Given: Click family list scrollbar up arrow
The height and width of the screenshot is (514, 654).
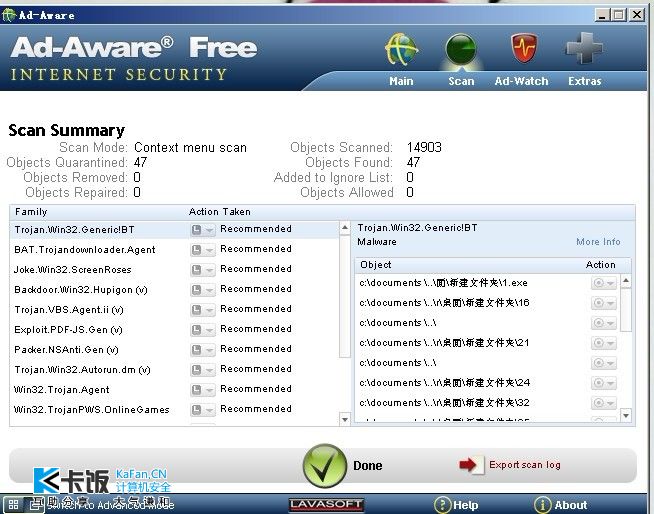Looking at the screenshot, I should (345, 228).
